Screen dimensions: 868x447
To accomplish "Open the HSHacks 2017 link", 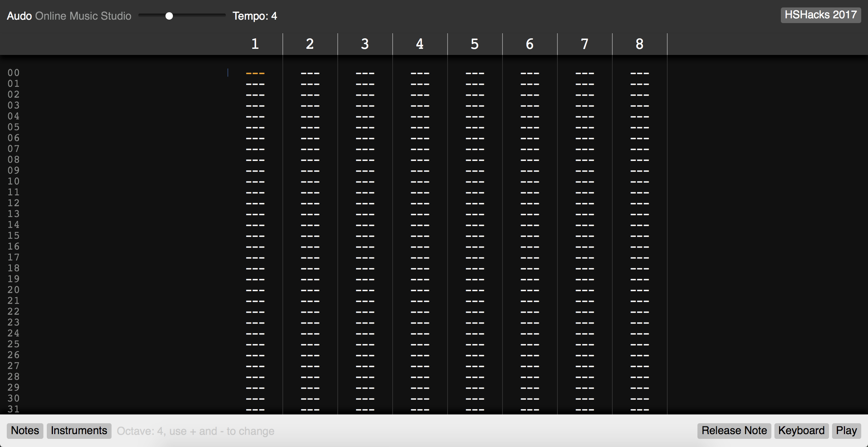I will (821, 15).
